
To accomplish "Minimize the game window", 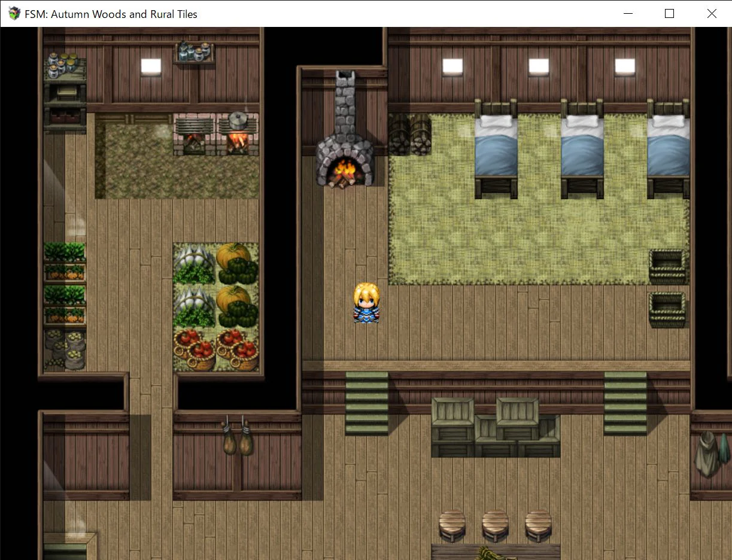I will (x=628, y=13).
